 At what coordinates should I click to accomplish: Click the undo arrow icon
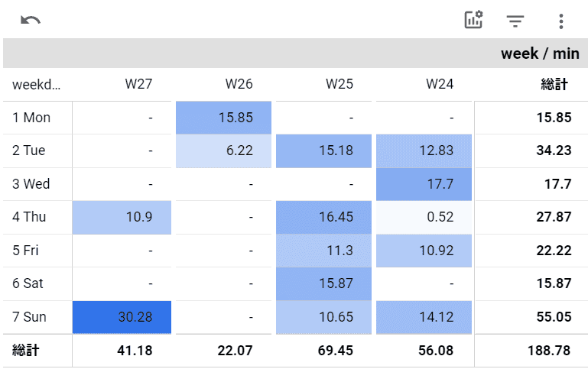click(31, 21)
